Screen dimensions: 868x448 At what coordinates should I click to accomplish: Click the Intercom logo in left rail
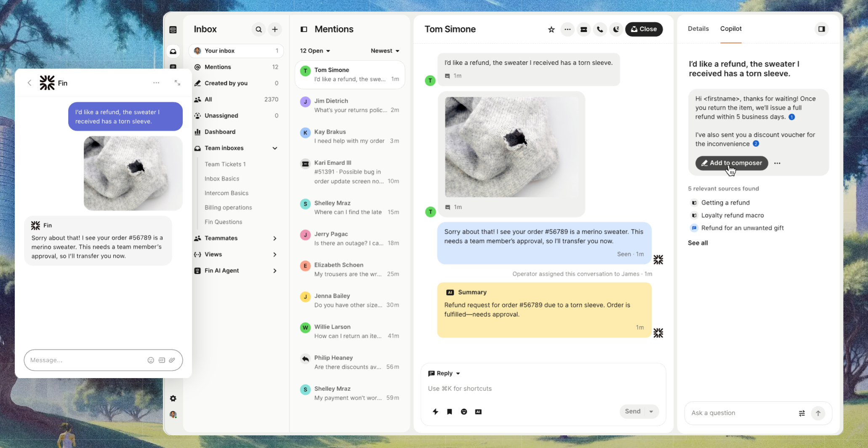173,29
